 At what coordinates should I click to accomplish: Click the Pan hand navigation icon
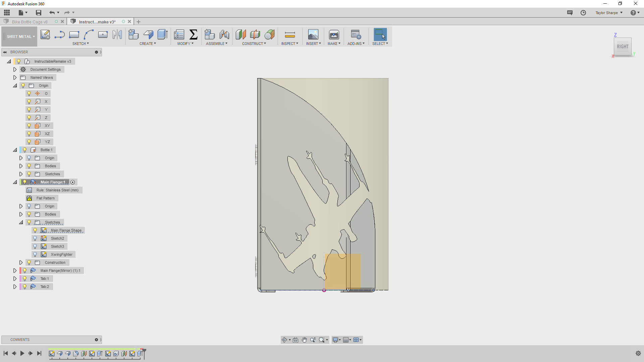[x=304, y=340]
